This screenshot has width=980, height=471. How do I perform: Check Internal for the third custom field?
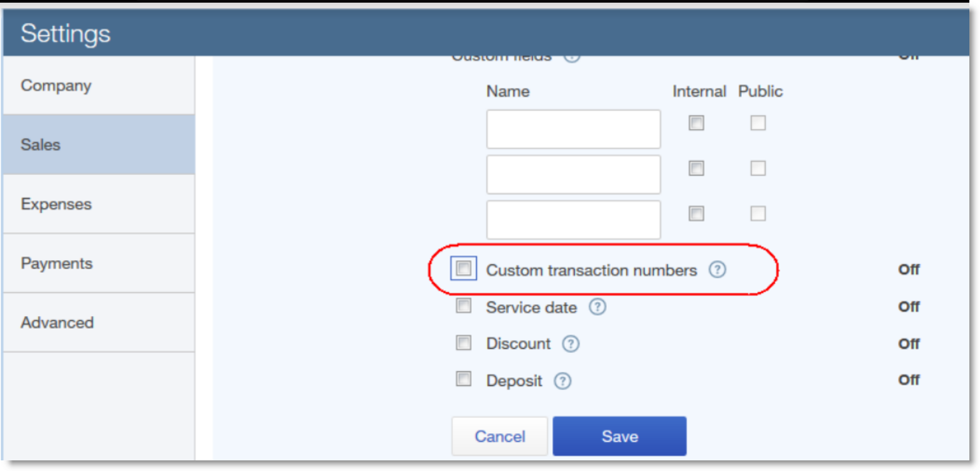696,214
